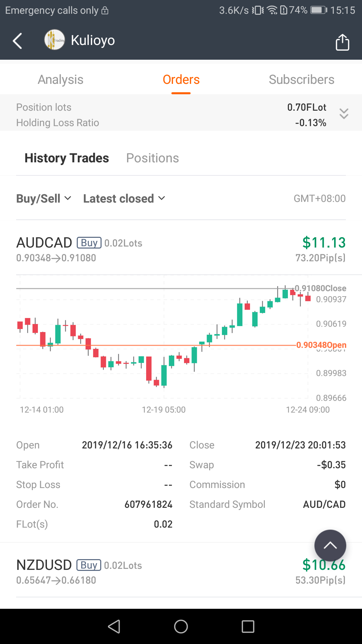362x644 pixels.
Task: Select the Orders tab
Action: pyautogui.click(x=181, y=80)
